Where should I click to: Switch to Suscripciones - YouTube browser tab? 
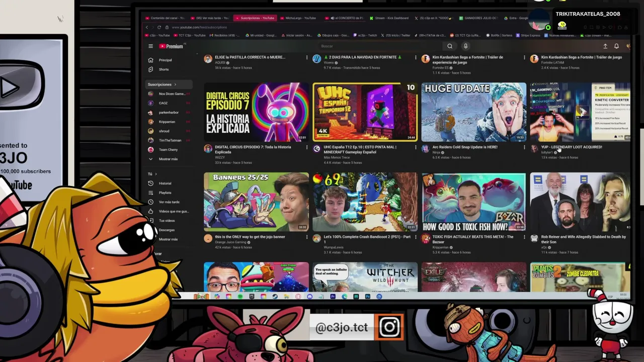click(254, 18)
